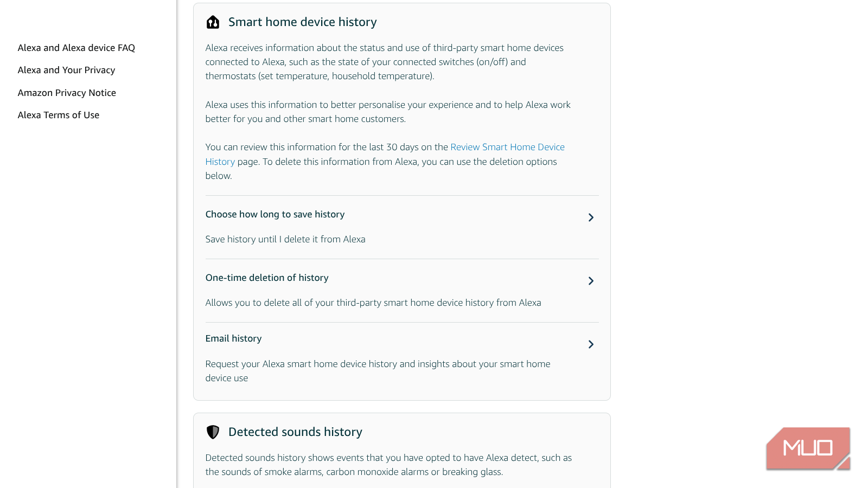Open the chevron next to One-time deletion of history
The width and height of the screenshot is (868, 488).
pyautogui.click(x=591, y=281)
